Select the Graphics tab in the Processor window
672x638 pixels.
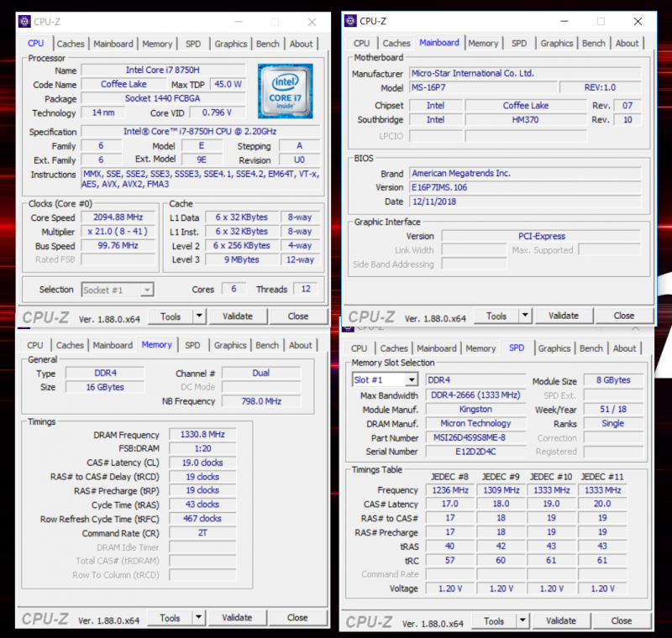[x=231, y=44]
